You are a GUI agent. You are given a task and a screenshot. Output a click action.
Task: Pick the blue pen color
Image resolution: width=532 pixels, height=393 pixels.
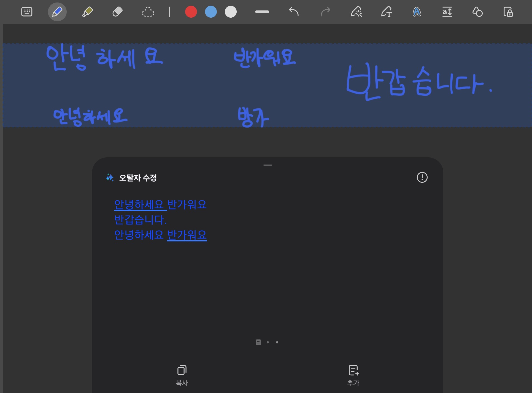click(211, 12)
